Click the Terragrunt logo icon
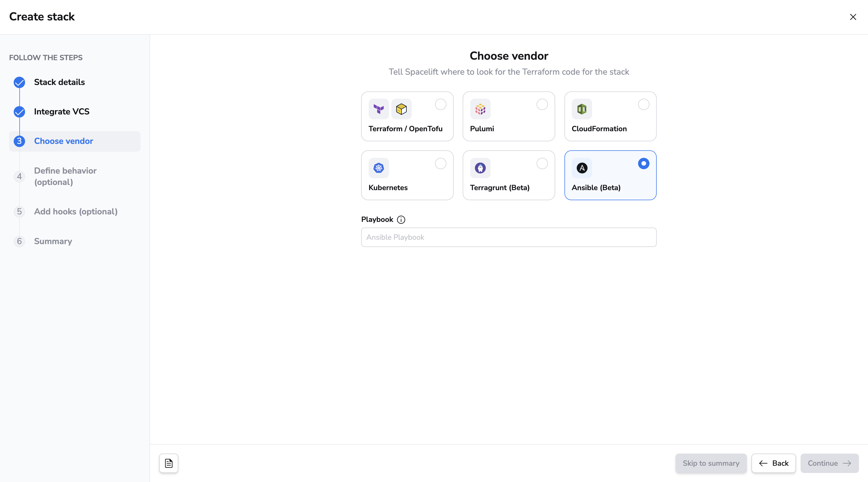 [480, 168]
